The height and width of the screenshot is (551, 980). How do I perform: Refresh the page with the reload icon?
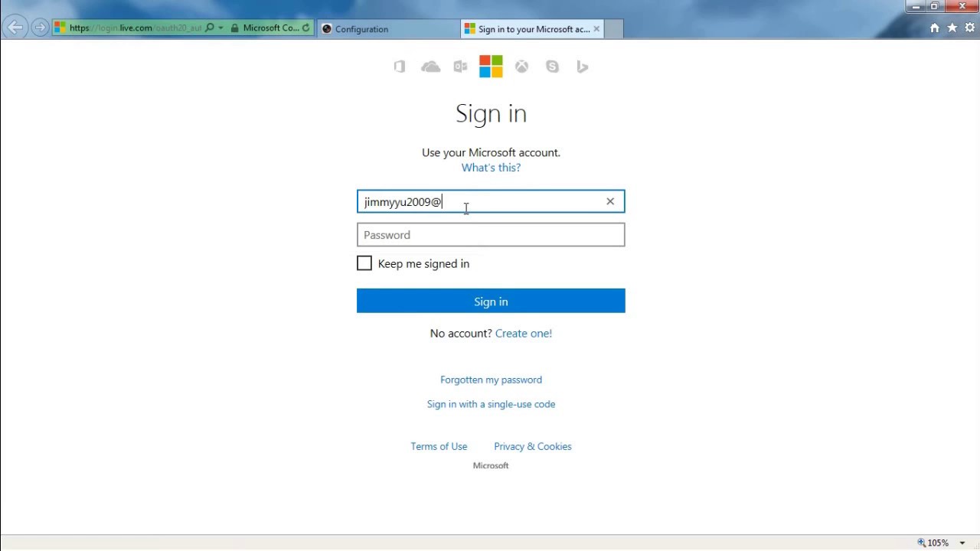coord(306,28)
